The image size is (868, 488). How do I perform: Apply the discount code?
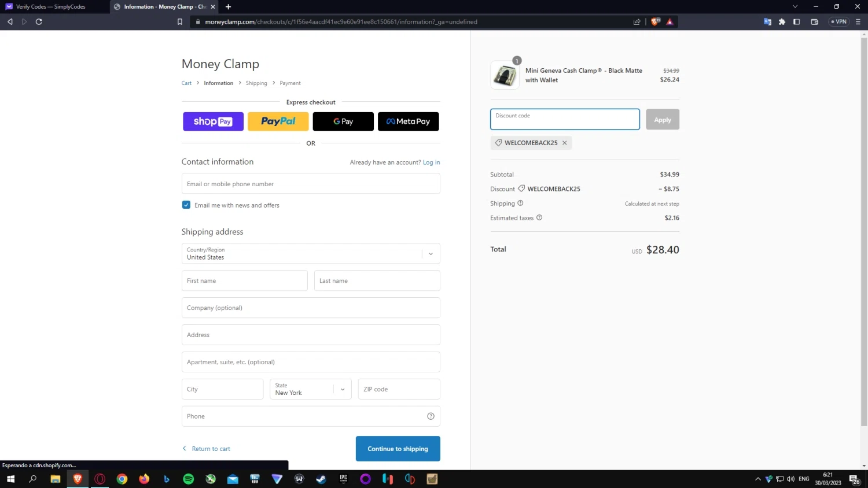[x=663, y=120]
